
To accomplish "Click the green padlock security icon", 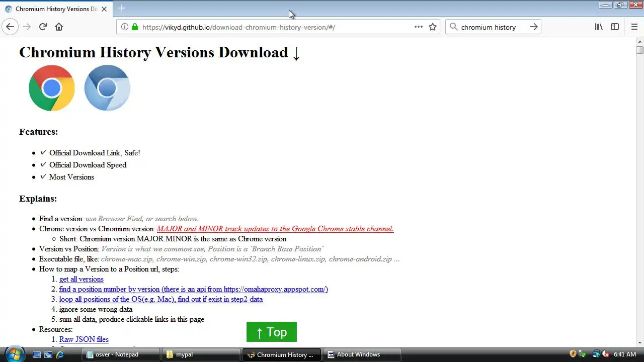I will [135, 27].
